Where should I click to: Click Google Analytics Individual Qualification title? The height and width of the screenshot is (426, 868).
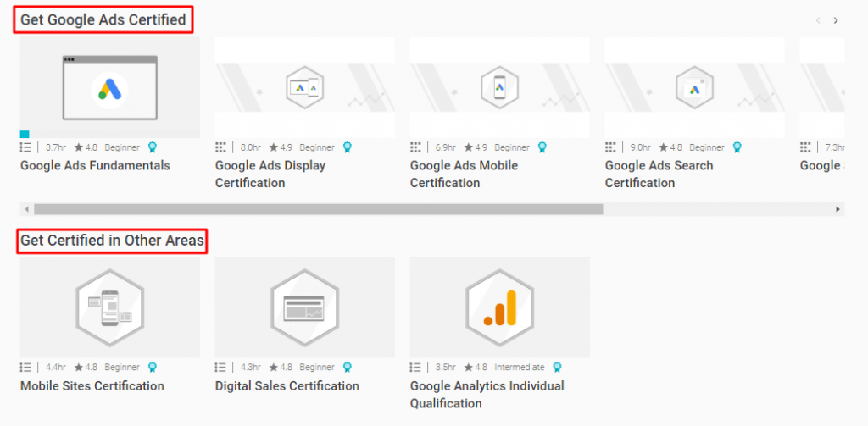pyautogui.click(x=487, y=395)
